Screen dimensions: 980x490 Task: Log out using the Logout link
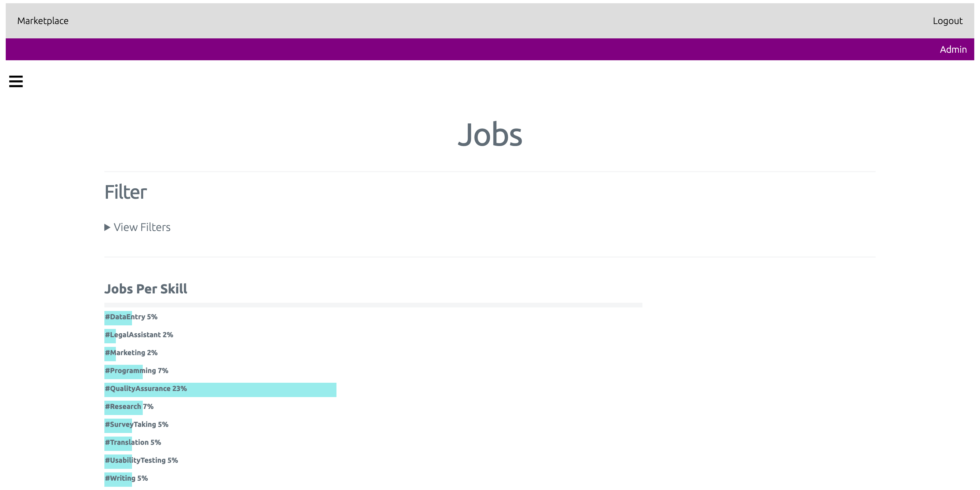coord(947,20)
